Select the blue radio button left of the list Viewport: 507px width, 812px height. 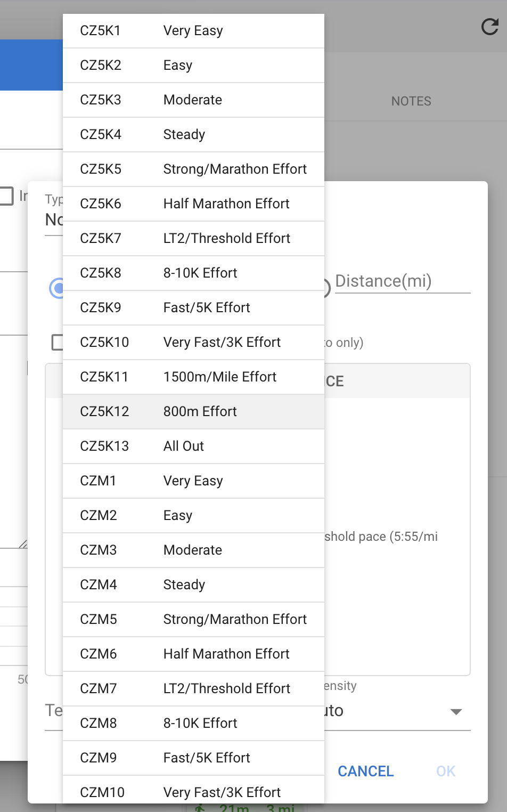point(56,288)
